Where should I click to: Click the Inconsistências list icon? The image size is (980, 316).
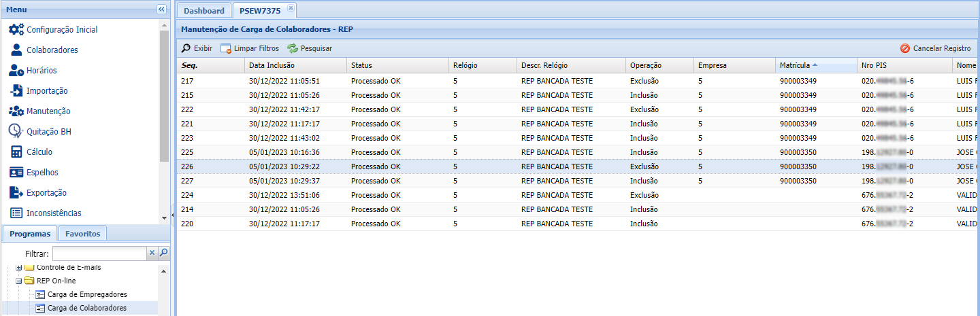coord(16,213)
